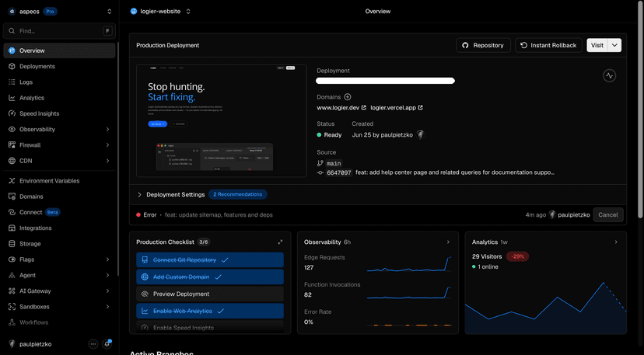Viewport: 644px width, 355px height.
Task: Click the main branch icon
Action: [x=320, y=163]
